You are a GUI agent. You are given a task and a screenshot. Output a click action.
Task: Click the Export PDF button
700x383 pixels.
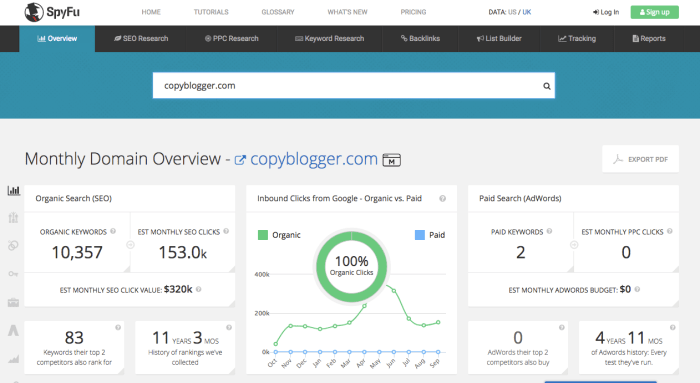(640, 159)
